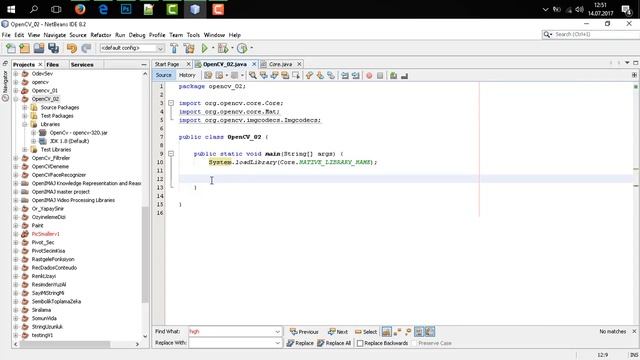Click the Open Project toolbar icon

pyautogui.click(x=39, y=48)
